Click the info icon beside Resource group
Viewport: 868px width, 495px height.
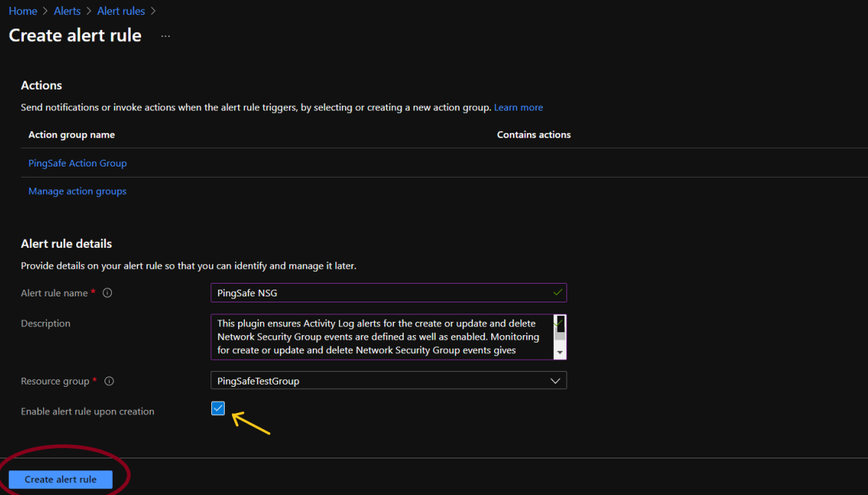109,382
